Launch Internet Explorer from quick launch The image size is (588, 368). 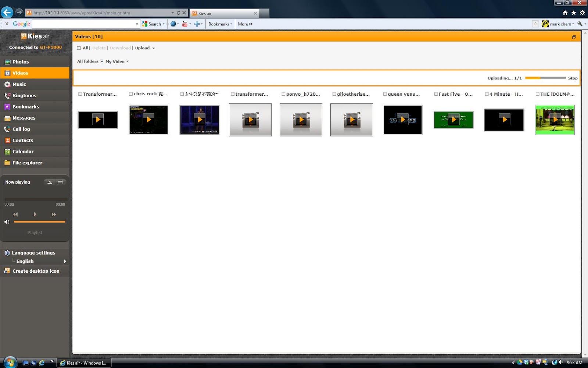coord(42,363)
